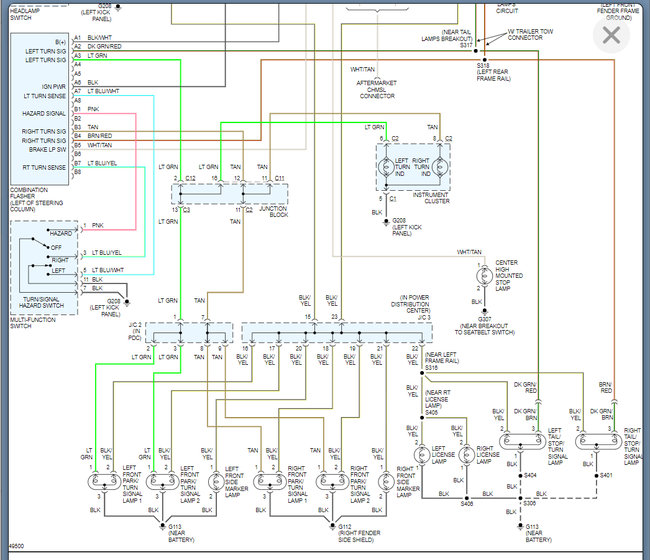Viewport: 650px width, 560px height.
Task: Click the AFTERMARKET CHMSL CONNECTOR label
Action: click(377, 89)
